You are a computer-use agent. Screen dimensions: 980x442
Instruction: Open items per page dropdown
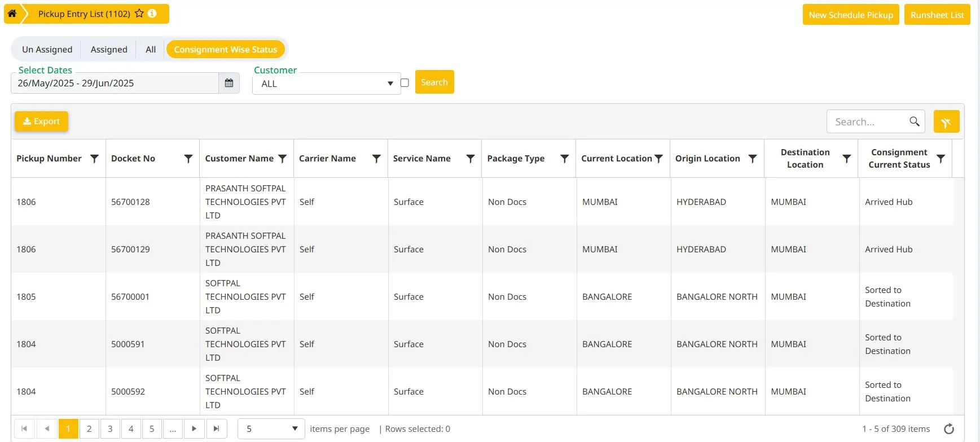[x=271, y=428]
